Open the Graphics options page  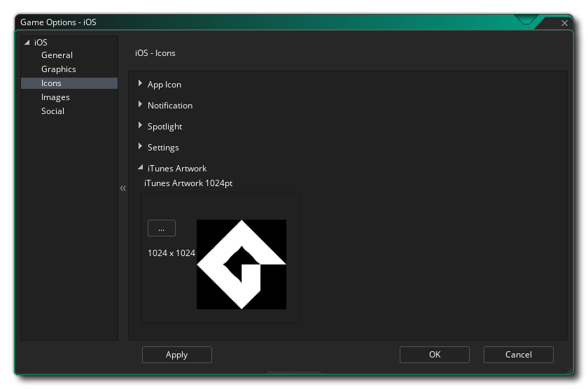(x=59, y=69)
